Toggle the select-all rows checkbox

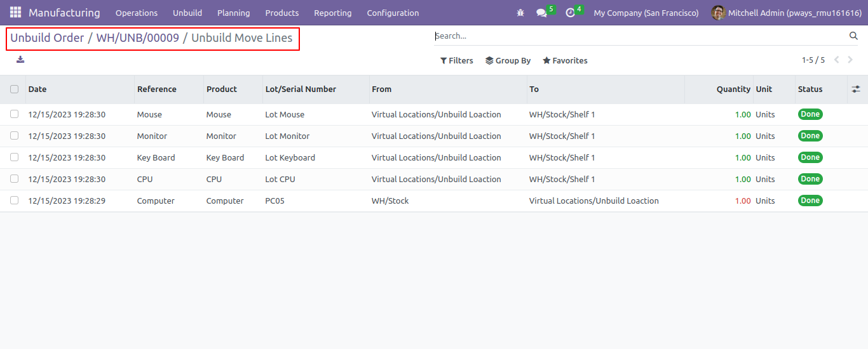pos(14,89)
